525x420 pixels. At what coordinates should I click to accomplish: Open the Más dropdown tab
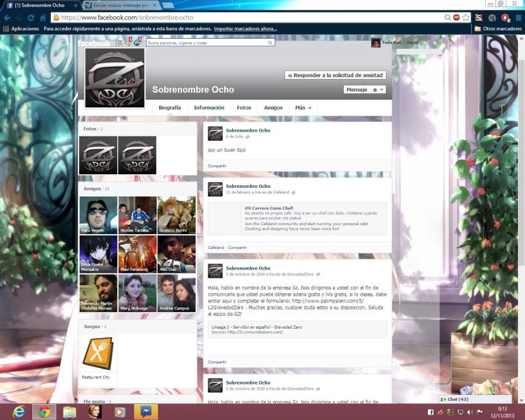click(x=303, y=108)
